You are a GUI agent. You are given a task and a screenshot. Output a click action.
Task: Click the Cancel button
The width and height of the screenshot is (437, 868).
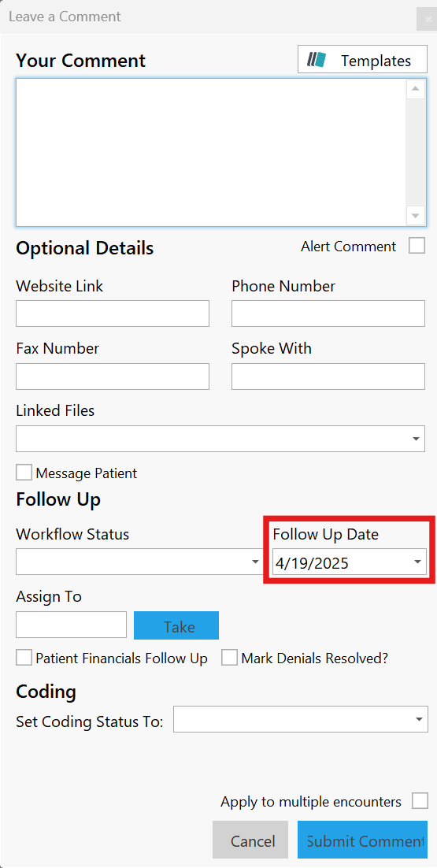pyautogui.click(x=250, y=840)
